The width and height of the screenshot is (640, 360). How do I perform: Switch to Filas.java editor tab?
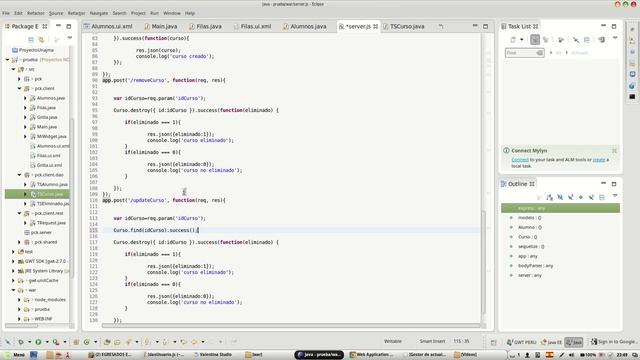tap(205, 26)
